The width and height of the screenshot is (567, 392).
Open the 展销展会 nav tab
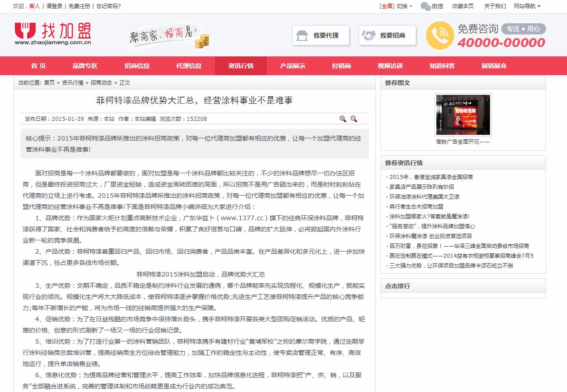pos(494,66)
